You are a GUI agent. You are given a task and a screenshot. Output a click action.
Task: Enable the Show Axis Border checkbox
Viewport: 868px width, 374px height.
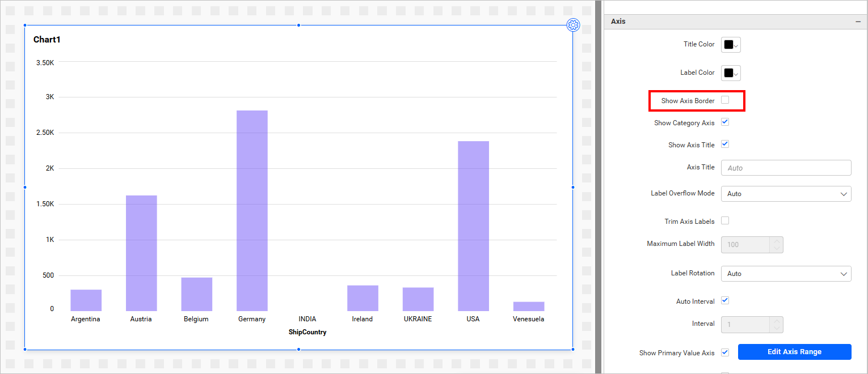pos(725,100)
